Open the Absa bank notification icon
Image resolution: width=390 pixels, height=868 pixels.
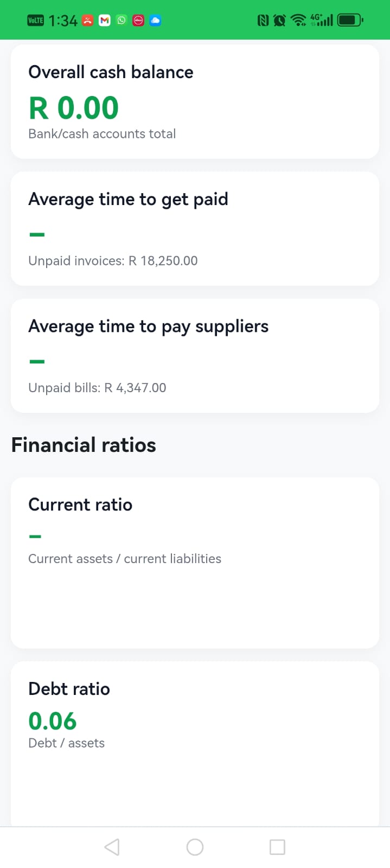point(138,20)
